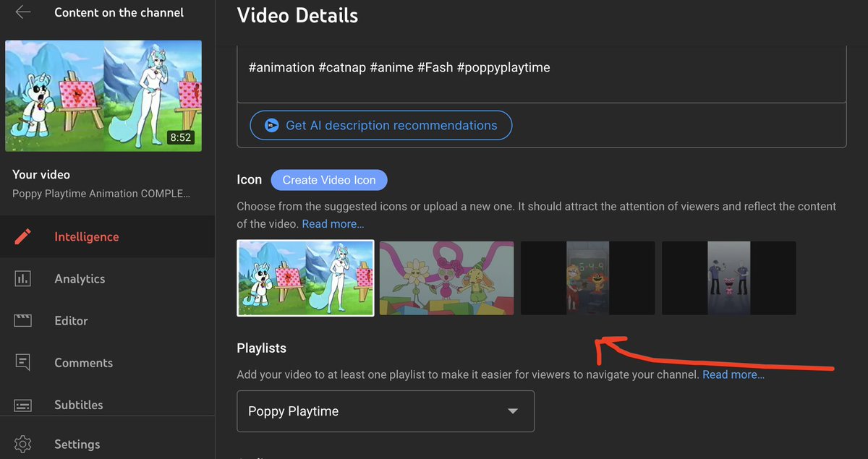Go back with the left arrow icon
868x459 pixels.
[x=23, y=12]
